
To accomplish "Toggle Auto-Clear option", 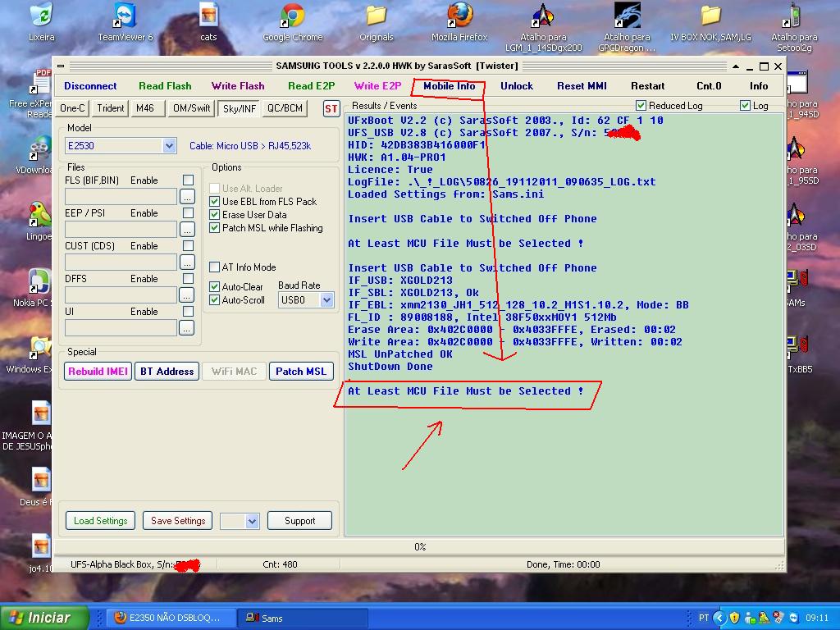I will point(214,286).
